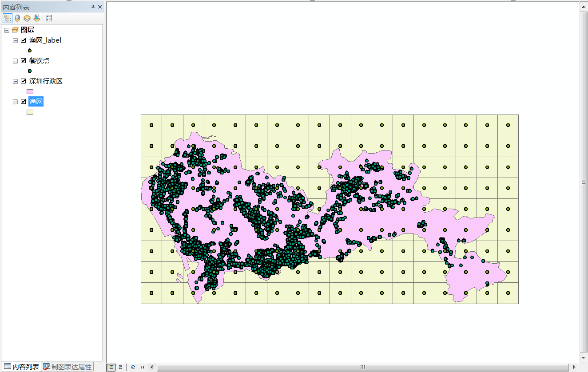Switch to List By Visibility view

pos(27,18)
